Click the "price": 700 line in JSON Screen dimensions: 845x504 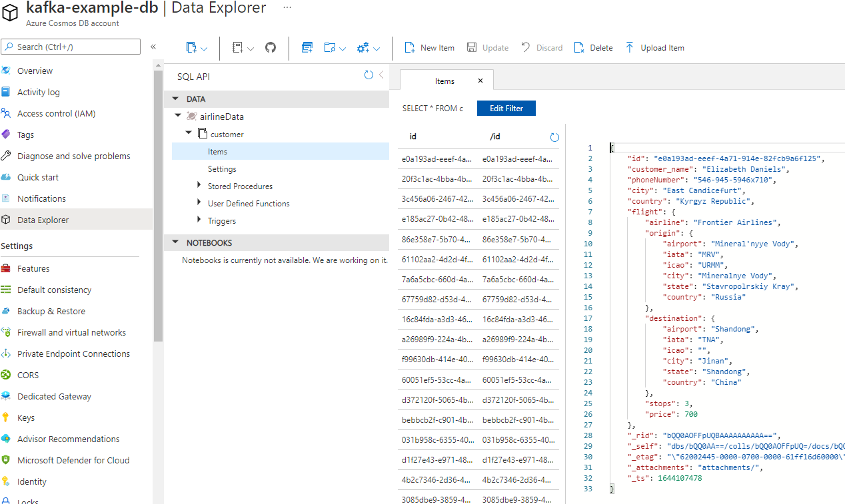click(x=671, y=414)
